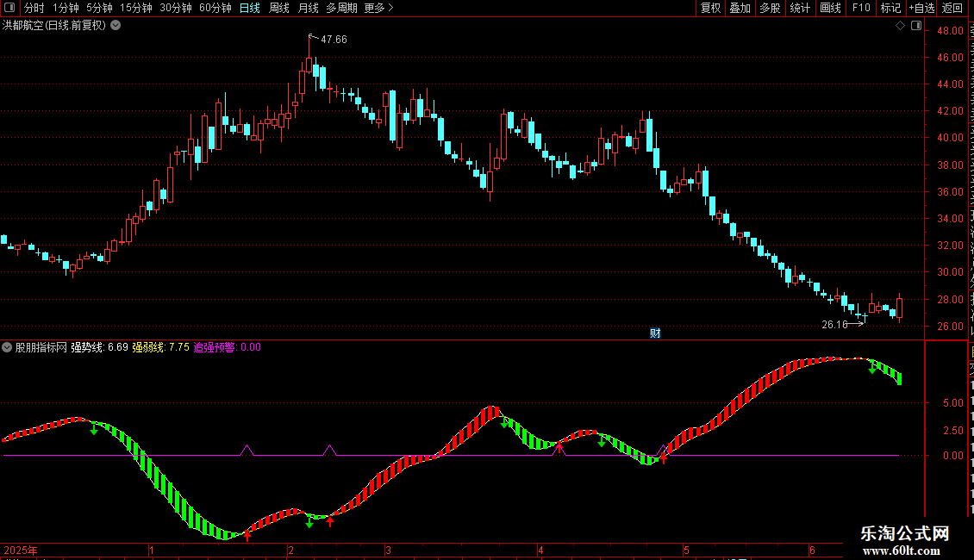The height and width of the screenshot is (560, 974).
Task: Click the 2025年 timeline label
Action: click(21, 550)
